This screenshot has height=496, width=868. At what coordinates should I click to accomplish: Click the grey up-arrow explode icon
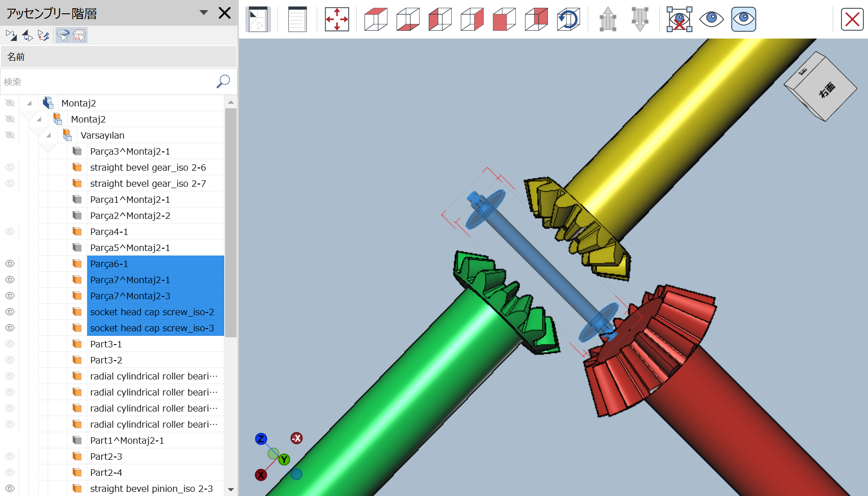tap(608, 19)
